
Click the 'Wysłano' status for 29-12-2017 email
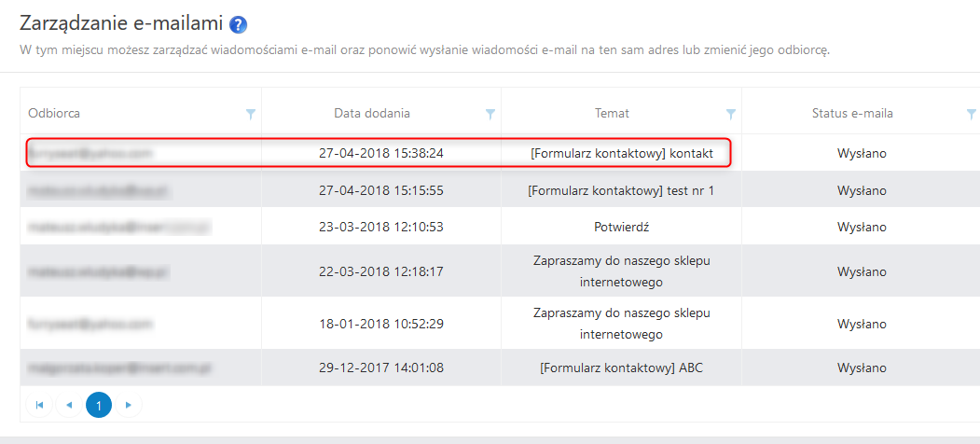[862, 368]
